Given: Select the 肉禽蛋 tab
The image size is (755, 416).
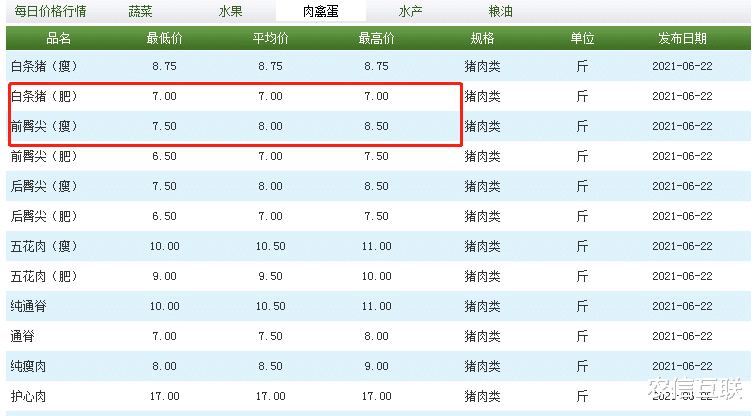Looking at the screenshot, I should pyautogui.click(x=321, y=11).
